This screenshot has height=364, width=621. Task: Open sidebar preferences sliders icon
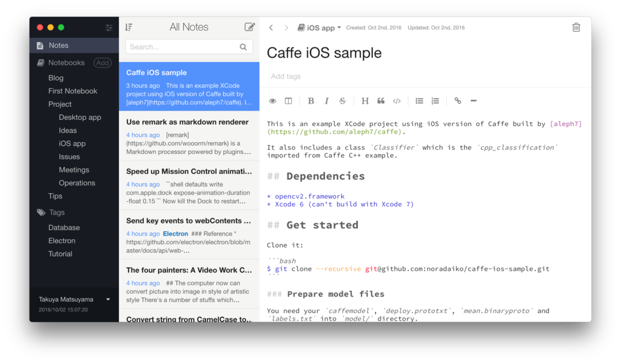coord(109,27)
